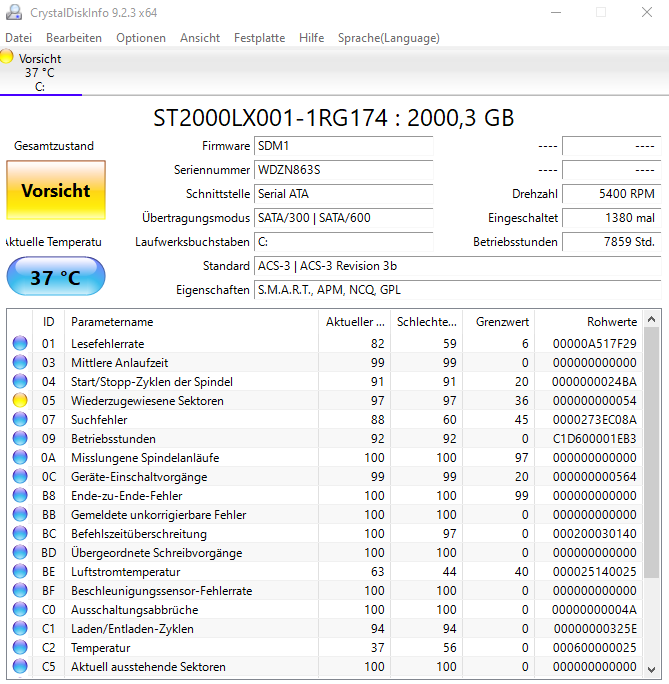The width and height of the screenshot is (669, 684).
Task: Click the Drehzahl value 5400 RPM
Action: [x=612, y=194]
